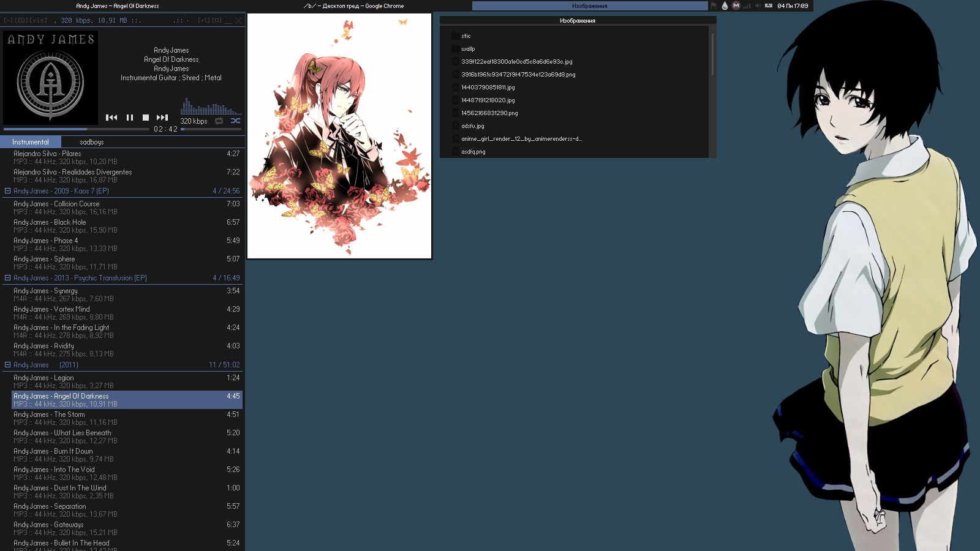Image resolution: width=980 pixels, height=551 pixels.
Task: Select track Dust In The Wind
Action: [127, 492]
